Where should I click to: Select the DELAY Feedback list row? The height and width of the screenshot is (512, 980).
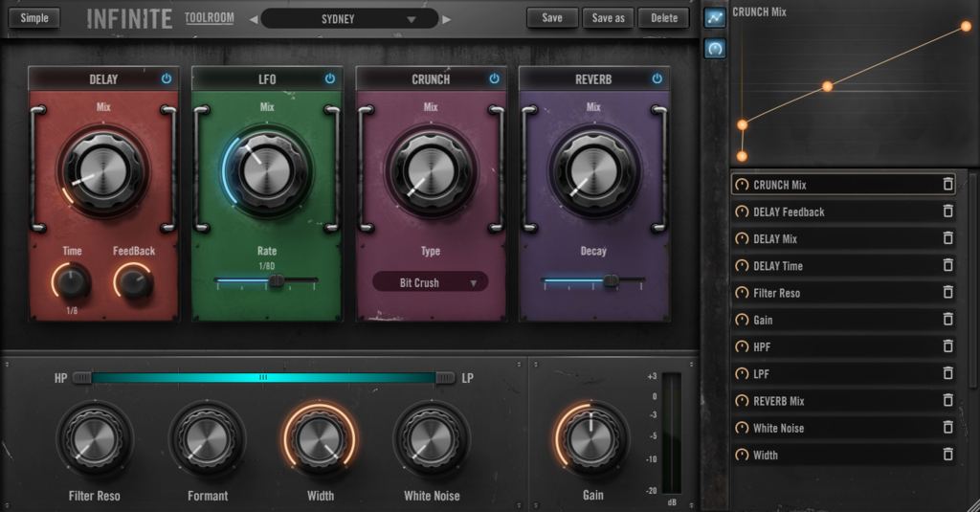tap(842, 211)
